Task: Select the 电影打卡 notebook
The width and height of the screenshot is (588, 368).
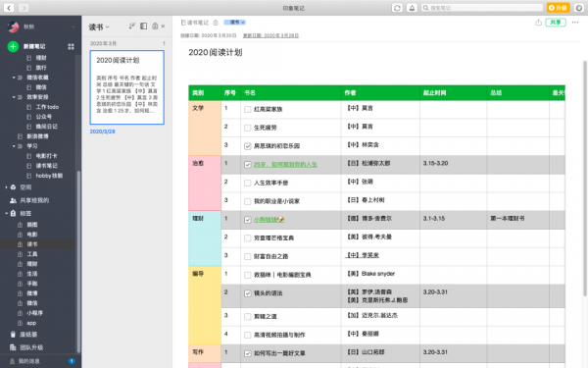Action: 46,156
